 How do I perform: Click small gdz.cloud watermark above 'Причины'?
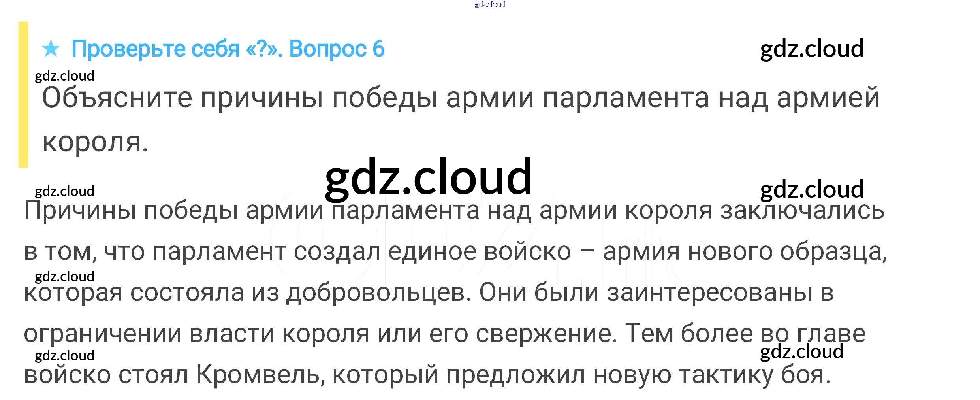(x=64, y=191)
